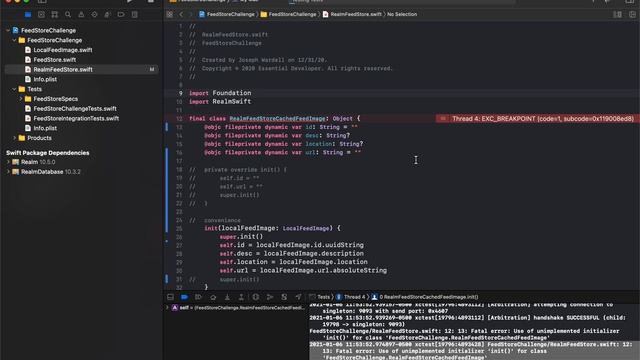
Task: Expand the RealmDatabase 10.3.2 package
Action: pyautogui.click(x=8, y=172)
